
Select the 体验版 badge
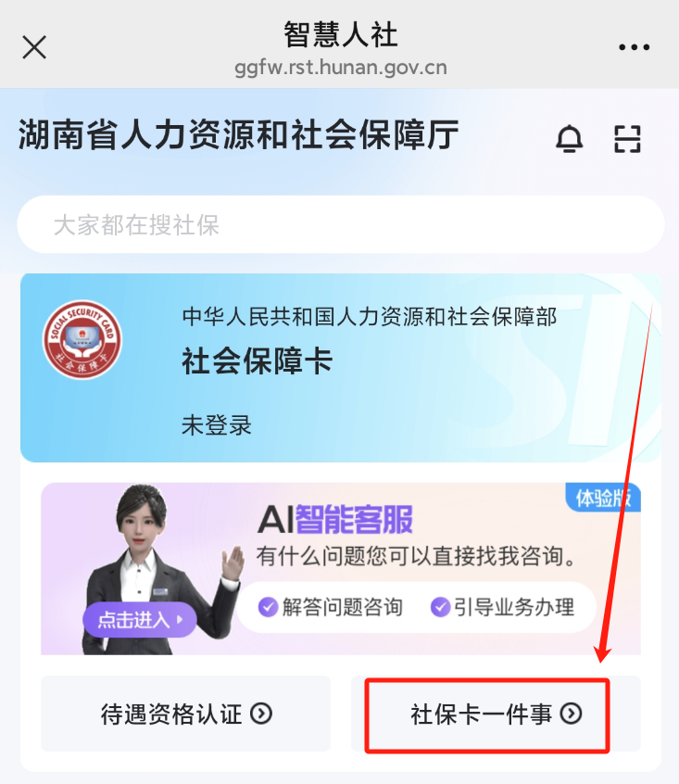coord(603,498)
